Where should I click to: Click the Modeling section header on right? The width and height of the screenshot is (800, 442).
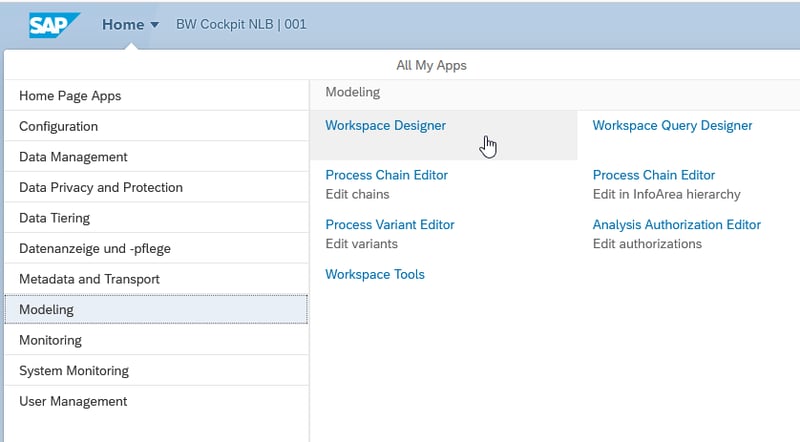353,92
